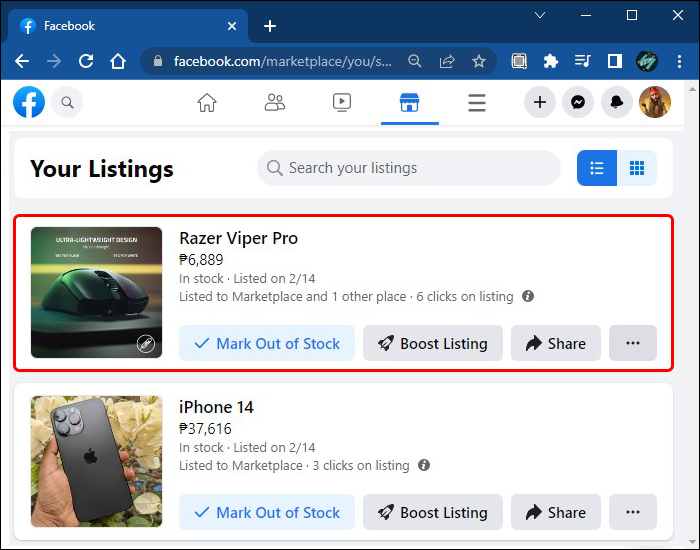Click the iPhone 14 price ₱37,616
700x550 pixels.
[205, 429]
